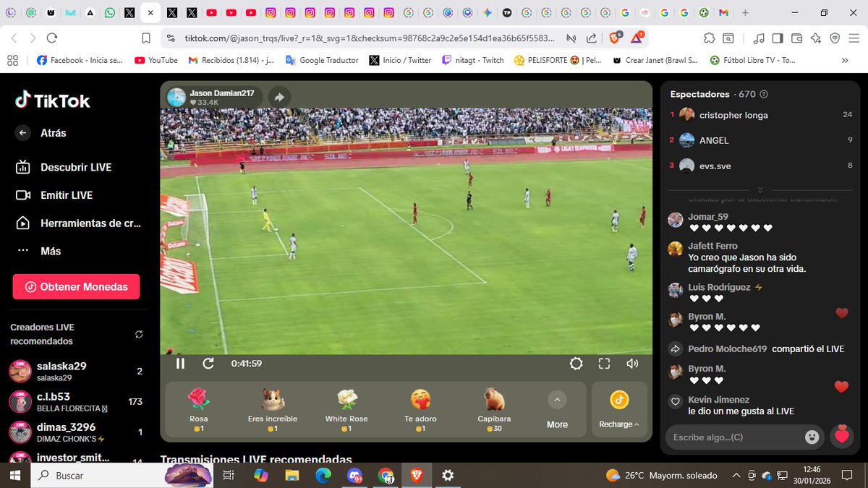The image size is (868, 488).
Task: Open Jason Damian217 profile avatar
Action: [176, 98]
